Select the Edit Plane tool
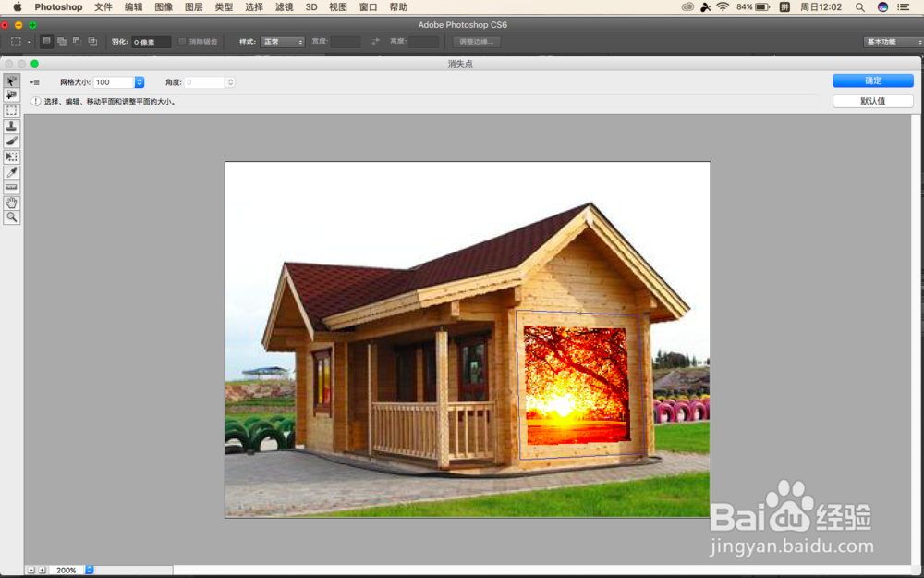Viewport: 924px width, 578px height. tap(11, 80)
